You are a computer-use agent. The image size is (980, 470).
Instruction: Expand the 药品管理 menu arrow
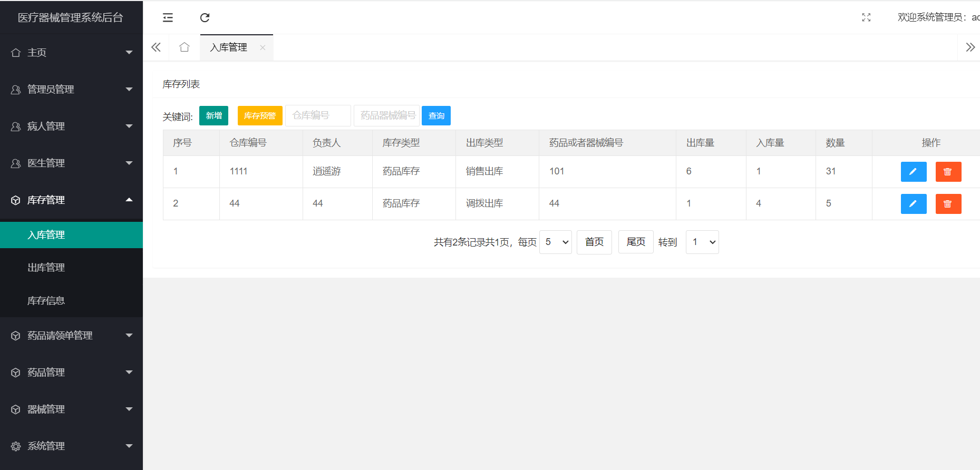pyautogui.click(x=129, y=372)
